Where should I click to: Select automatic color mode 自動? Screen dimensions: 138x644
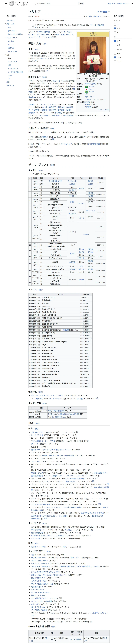click(115, 53)
